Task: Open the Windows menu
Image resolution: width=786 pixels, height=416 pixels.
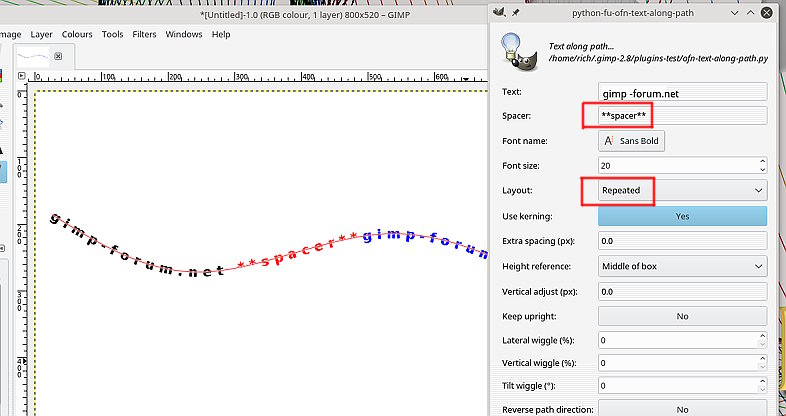Action: [184, 34]
